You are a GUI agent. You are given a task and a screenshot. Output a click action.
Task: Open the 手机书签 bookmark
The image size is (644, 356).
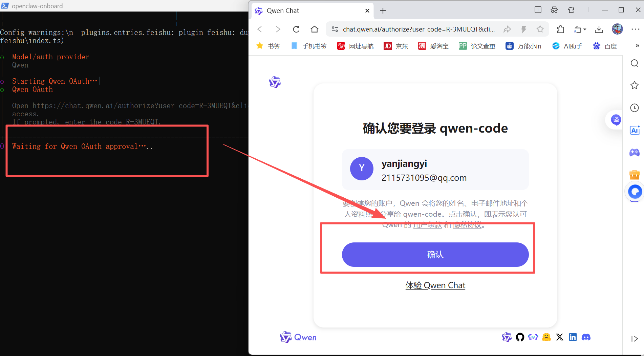tap(309, 46)
